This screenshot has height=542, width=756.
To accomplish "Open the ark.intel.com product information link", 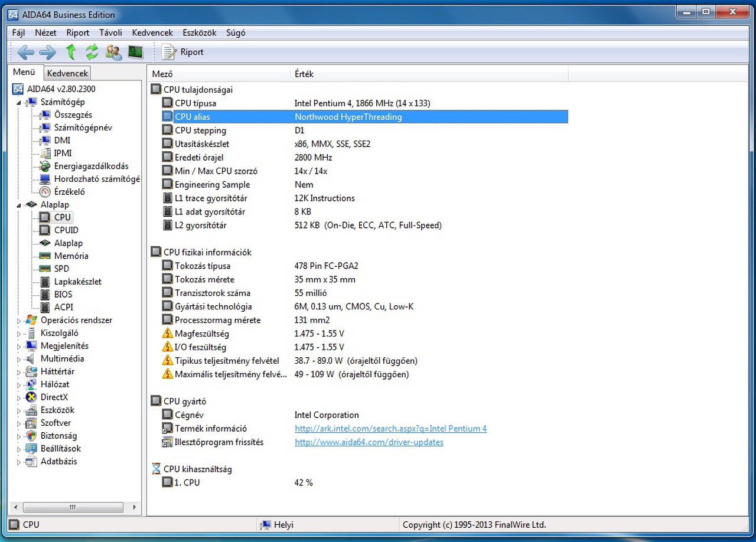I will click(x=390, y=429).
